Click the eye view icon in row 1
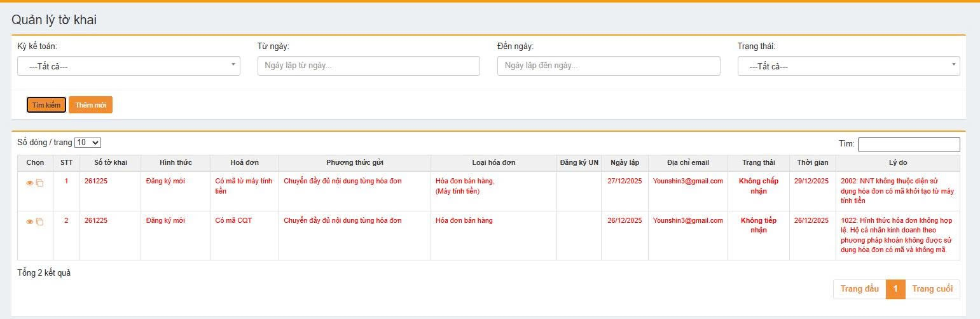Viewport: 980px width, 319px height. pyautogui.click(x=29, y=183)
